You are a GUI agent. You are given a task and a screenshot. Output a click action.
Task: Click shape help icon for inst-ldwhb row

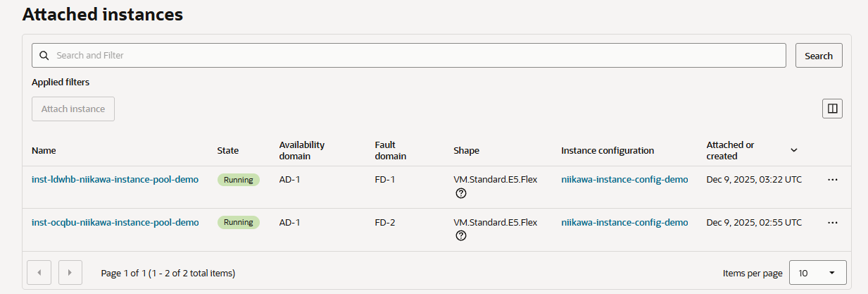point(461,193)
